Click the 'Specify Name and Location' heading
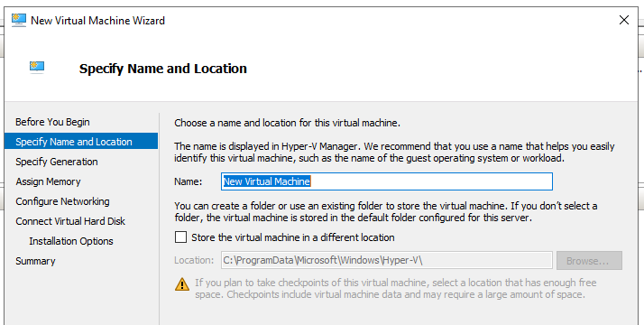 click(163, 69)
